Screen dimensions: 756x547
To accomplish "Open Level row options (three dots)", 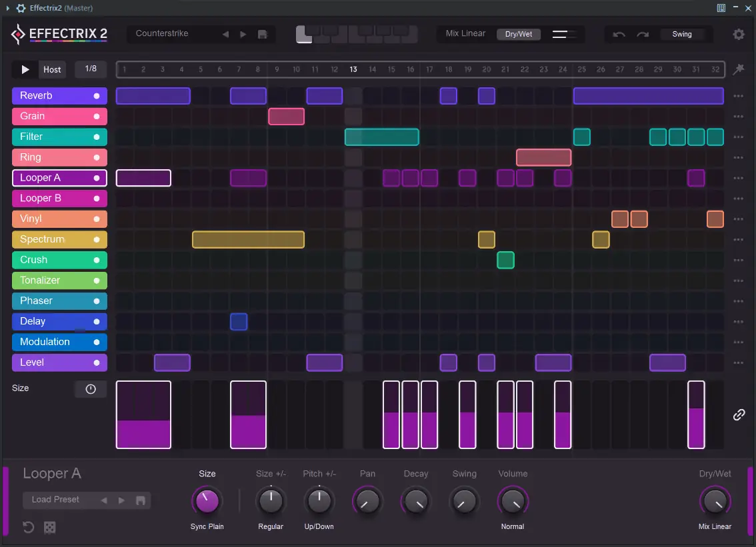I will pyautogui.click(x=738, y=363).
